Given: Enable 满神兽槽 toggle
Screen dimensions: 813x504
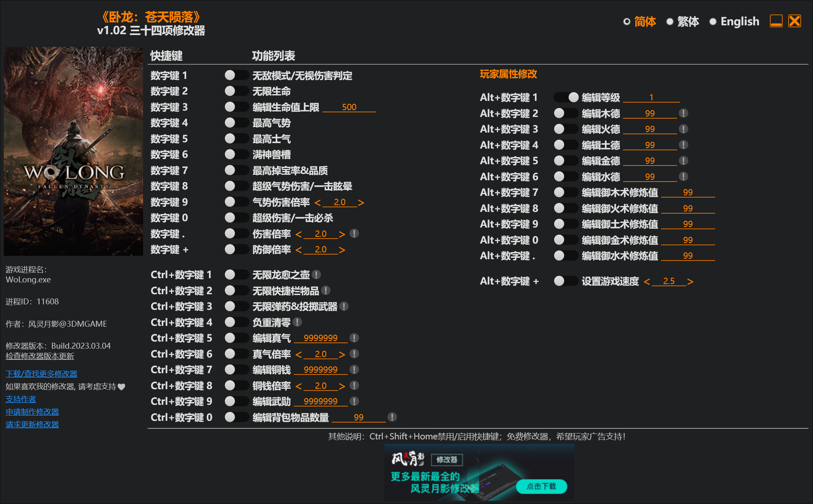Looking at the screenshot, I should pos(236,154).
